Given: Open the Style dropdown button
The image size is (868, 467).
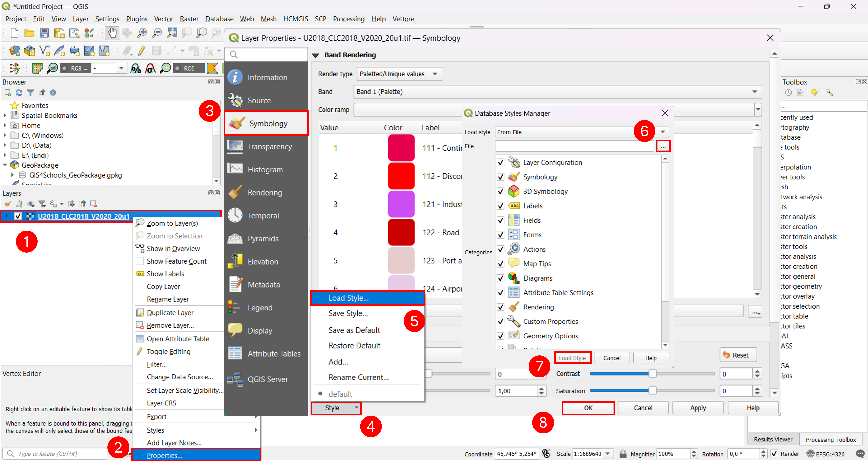Looking at the screenshot, I should pyautogui.click(x=336, y=408).
